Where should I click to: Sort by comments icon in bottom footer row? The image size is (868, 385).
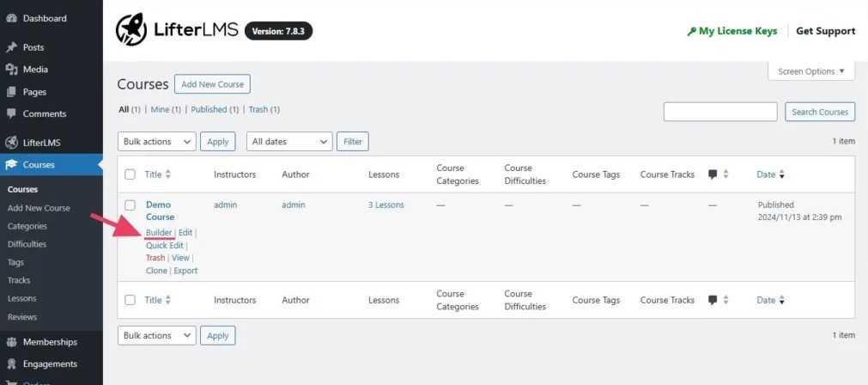713,300
